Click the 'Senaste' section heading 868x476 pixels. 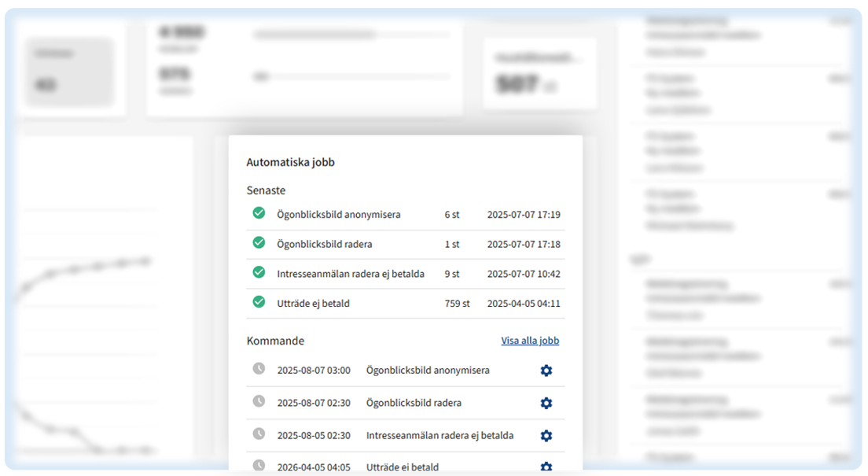[x=266, y=190]
